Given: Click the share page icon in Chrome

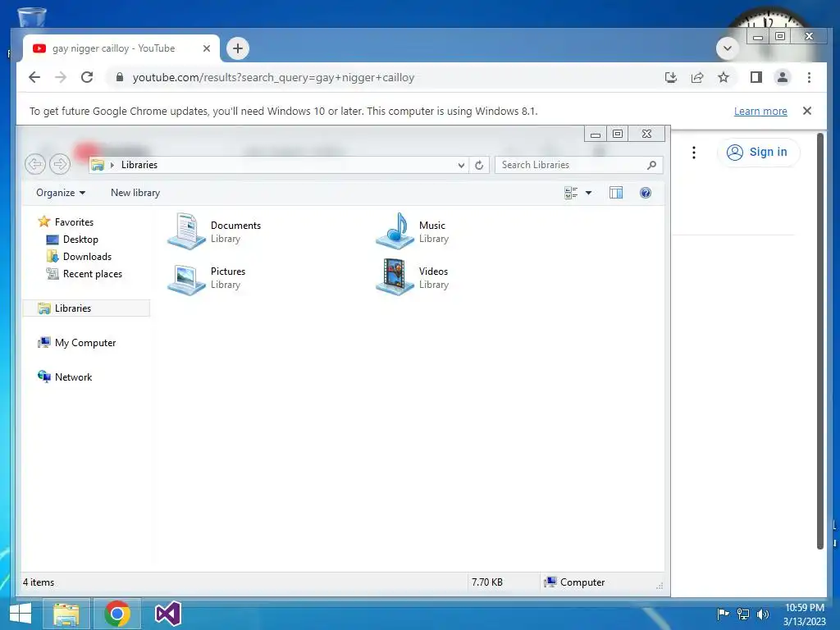Looking at the screenshot, I should pos(697,77).
